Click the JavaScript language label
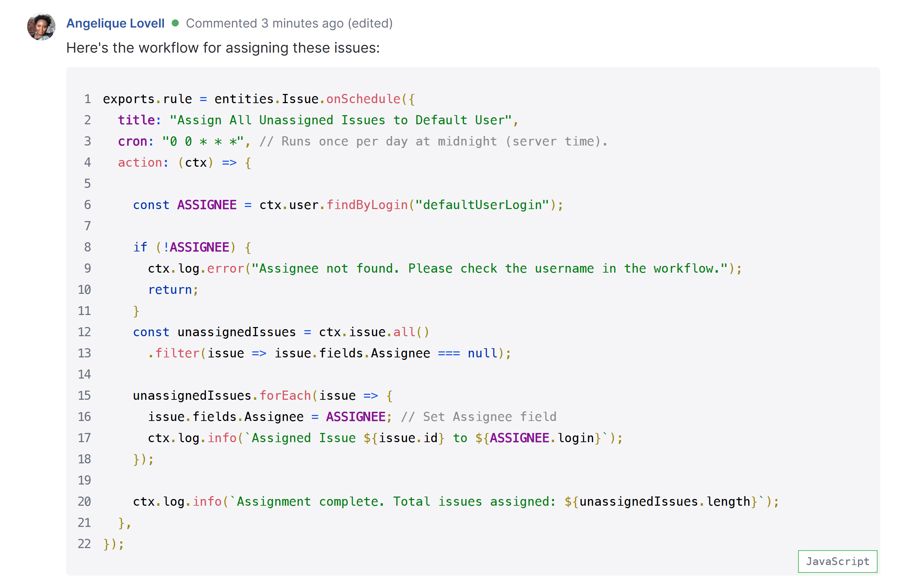 pos(837,561)
